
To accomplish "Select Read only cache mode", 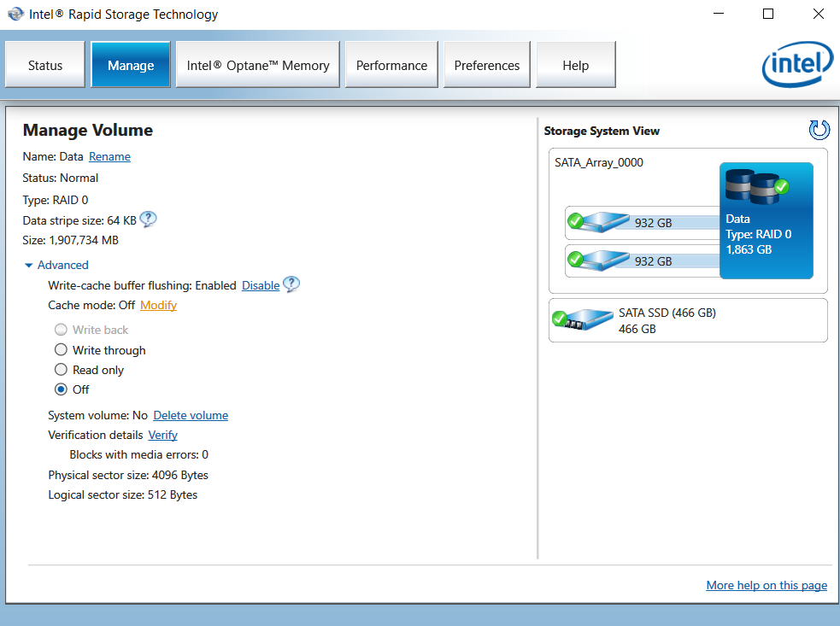I will click(x=61, y=370).
